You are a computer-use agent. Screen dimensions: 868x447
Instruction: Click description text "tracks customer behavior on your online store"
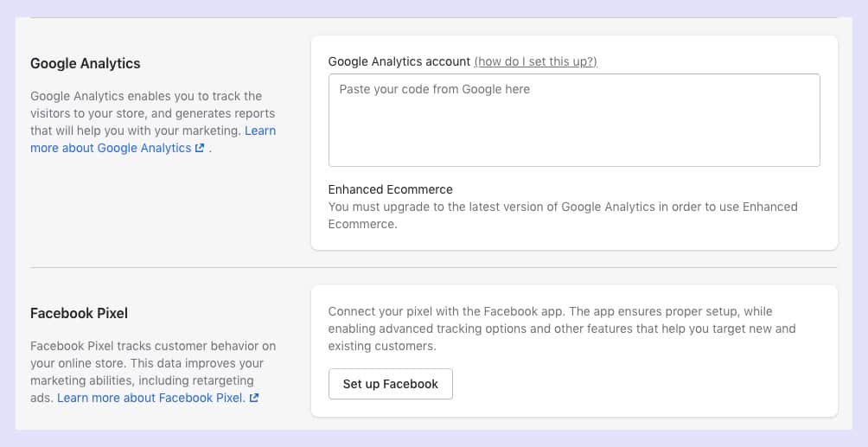click(x=153, y=354)
